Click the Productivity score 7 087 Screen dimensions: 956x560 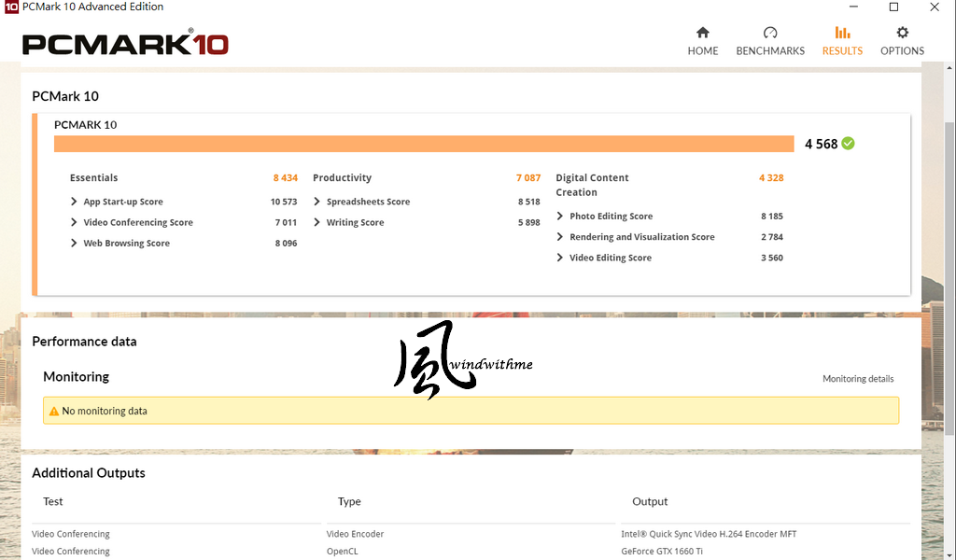(x=528, y=178)
